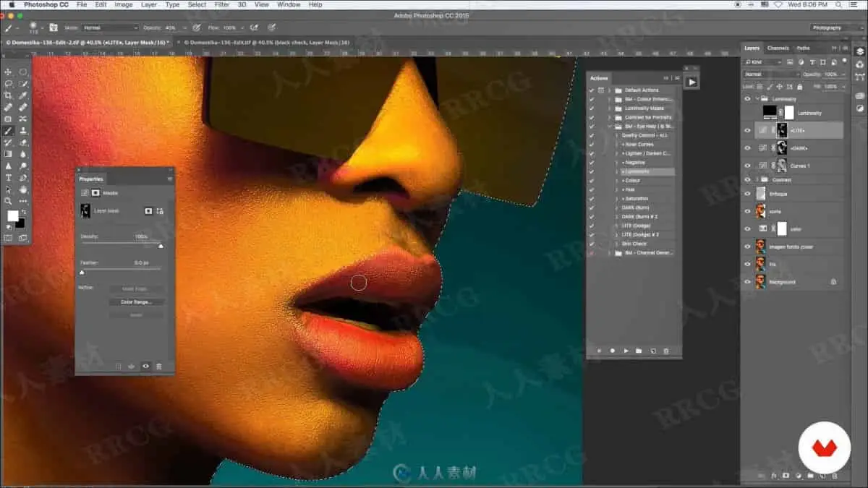Click pressure for opacity icon
The height and width of the screenshot is (488, 868).
196,27
